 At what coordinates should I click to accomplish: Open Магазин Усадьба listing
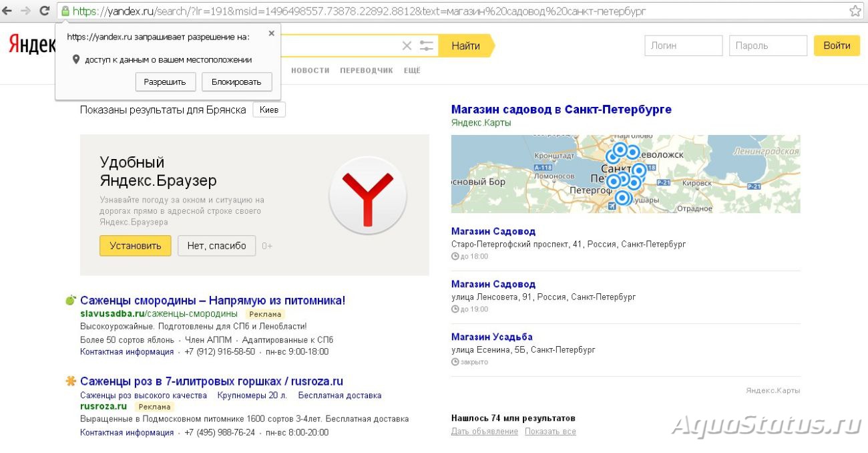pos(492,337)
